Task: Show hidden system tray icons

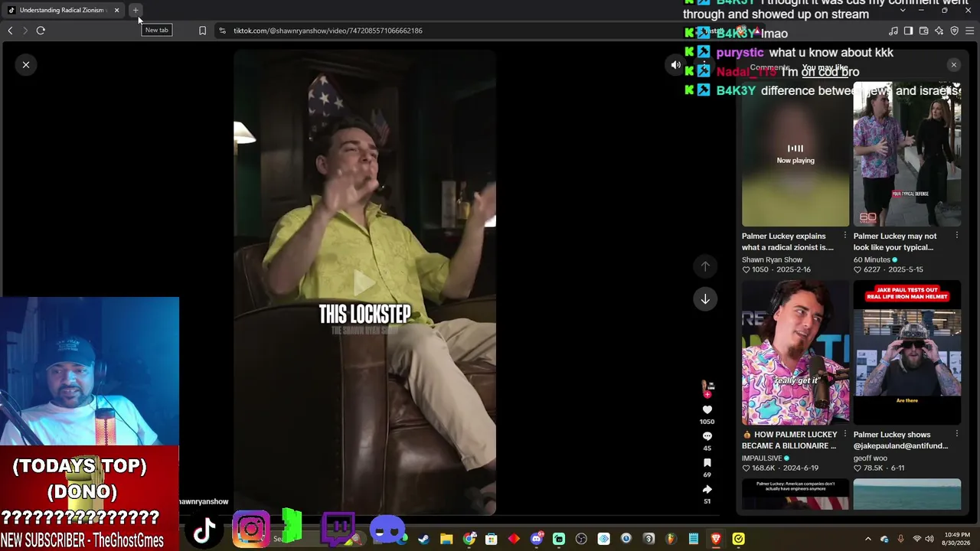Action: (867, 539)
